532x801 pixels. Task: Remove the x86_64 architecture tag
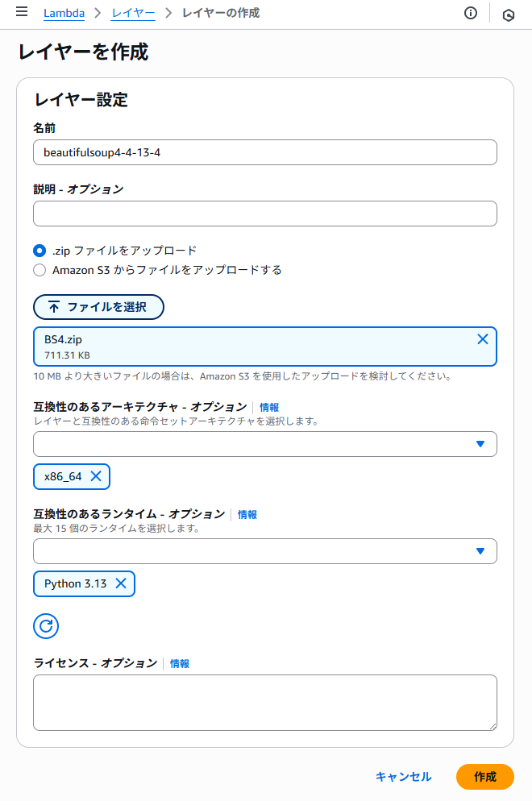[x=94, y=476]
